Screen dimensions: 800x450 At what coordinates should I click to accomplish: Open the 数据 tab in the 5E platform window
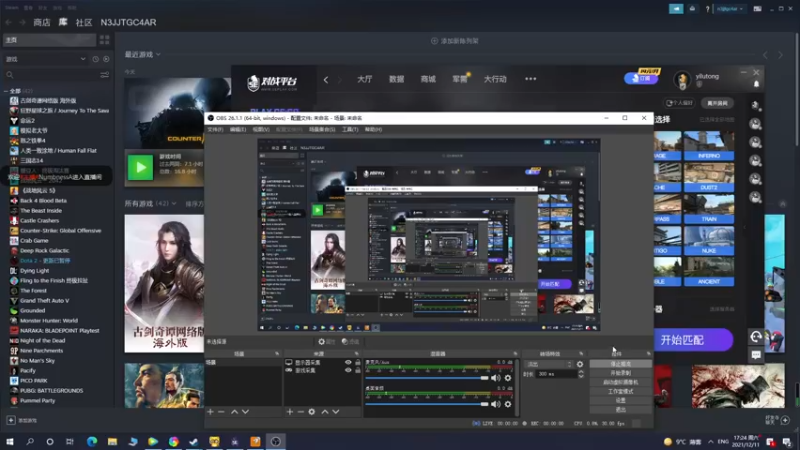coord(396,79)
